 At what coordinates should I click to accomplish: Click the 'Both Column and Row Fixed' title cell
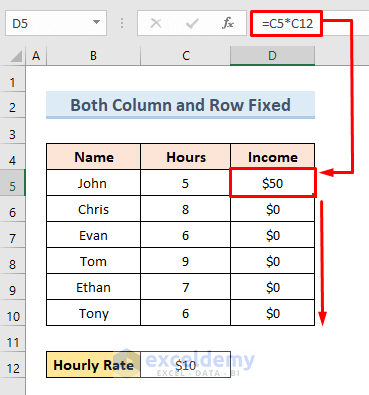(180, 105)
